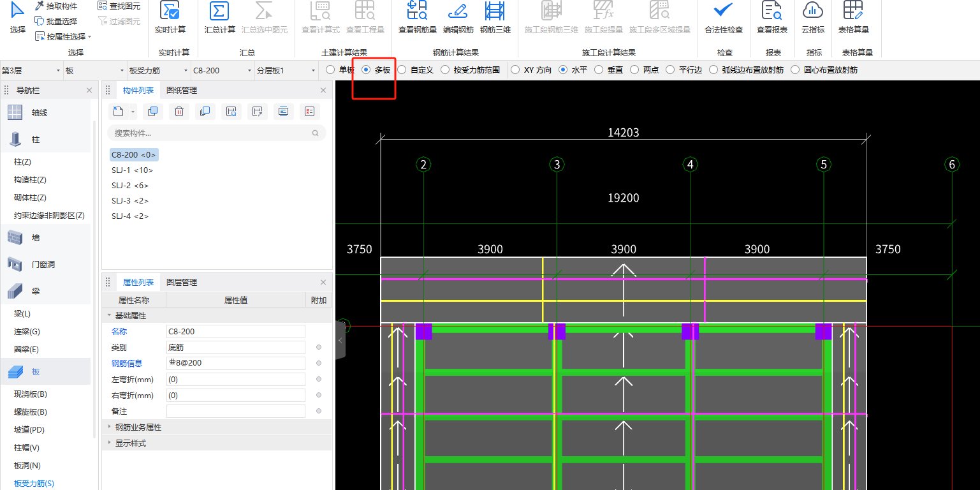Screen dimensions: 980x490
Task: Click the blue list view icon in 构件列表
Action: [x=284, y=112]
